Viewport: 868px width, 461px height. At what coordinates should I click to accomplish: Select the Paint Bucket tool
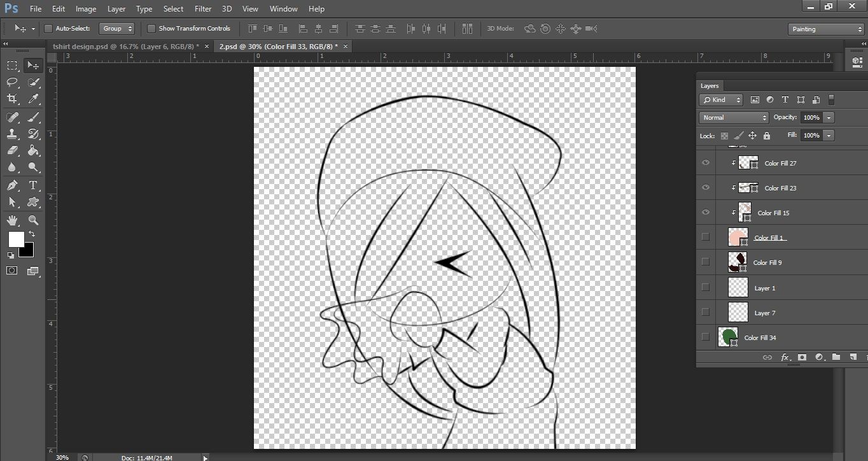(x=33, y=150)
